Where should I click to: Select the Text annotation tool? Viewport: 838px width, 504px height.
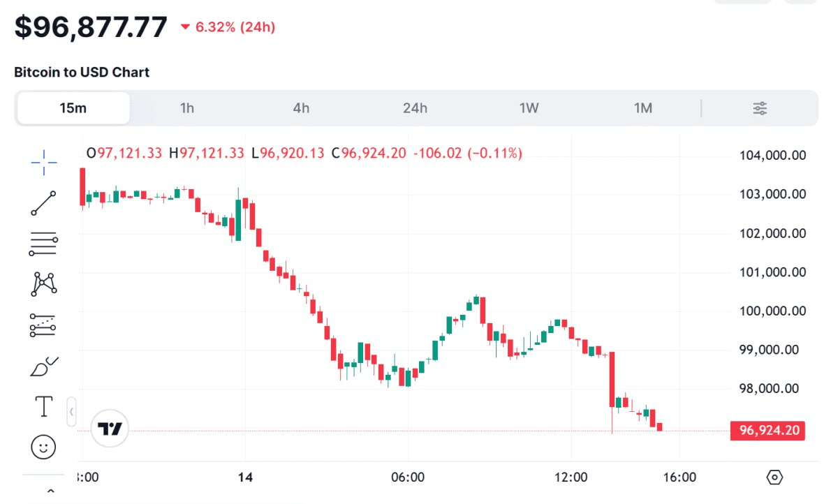tap(44, 406)
